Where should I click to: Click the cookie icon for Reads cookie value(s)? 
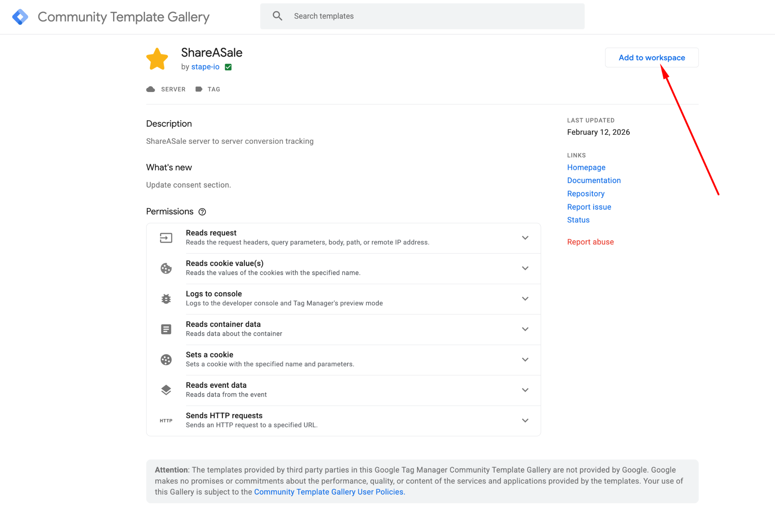pos(166,268)
